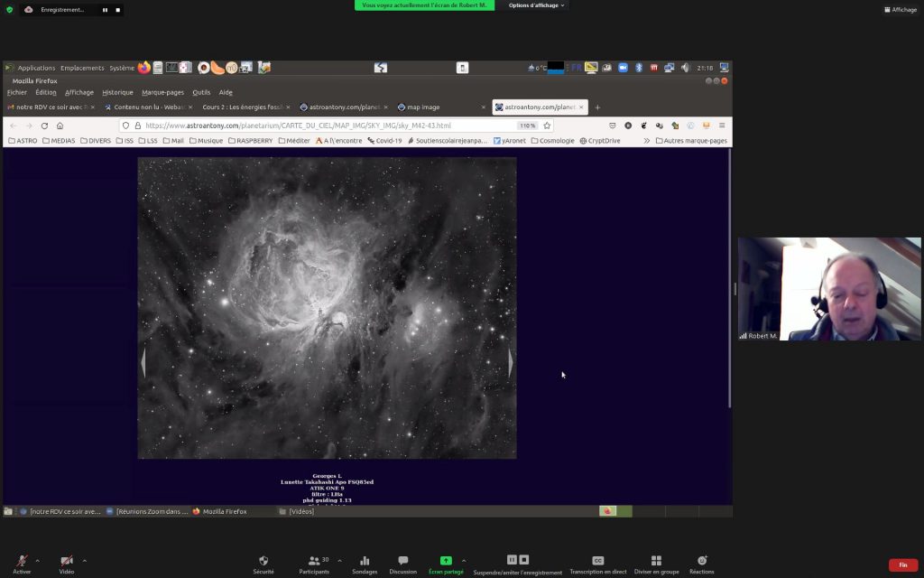
Task: Expand the arrow next to Participants
Action: pos(339,560)
